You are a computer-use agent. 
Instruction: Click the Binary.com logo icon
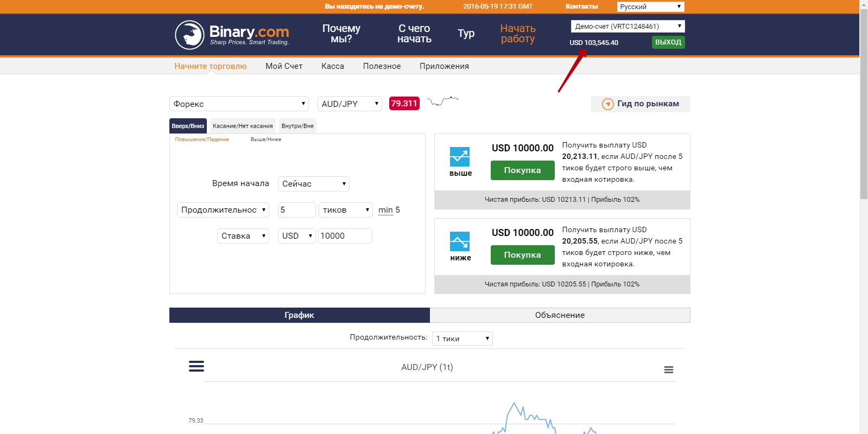[189, 35]
